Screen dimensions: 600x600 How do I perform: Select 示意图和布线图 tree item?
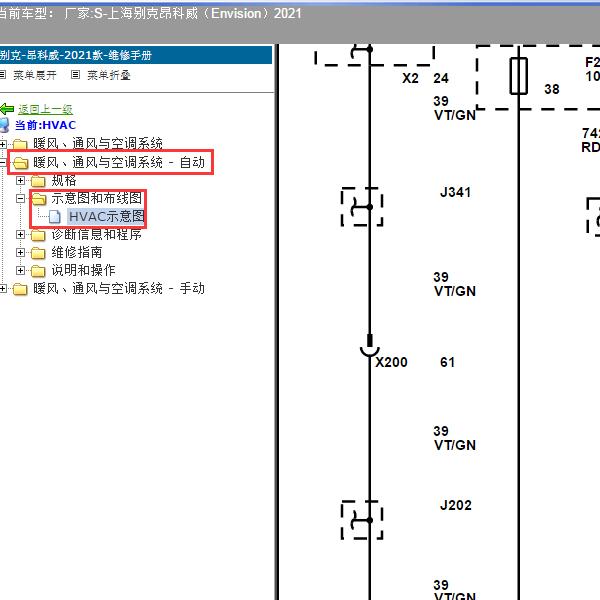point(97,198)
